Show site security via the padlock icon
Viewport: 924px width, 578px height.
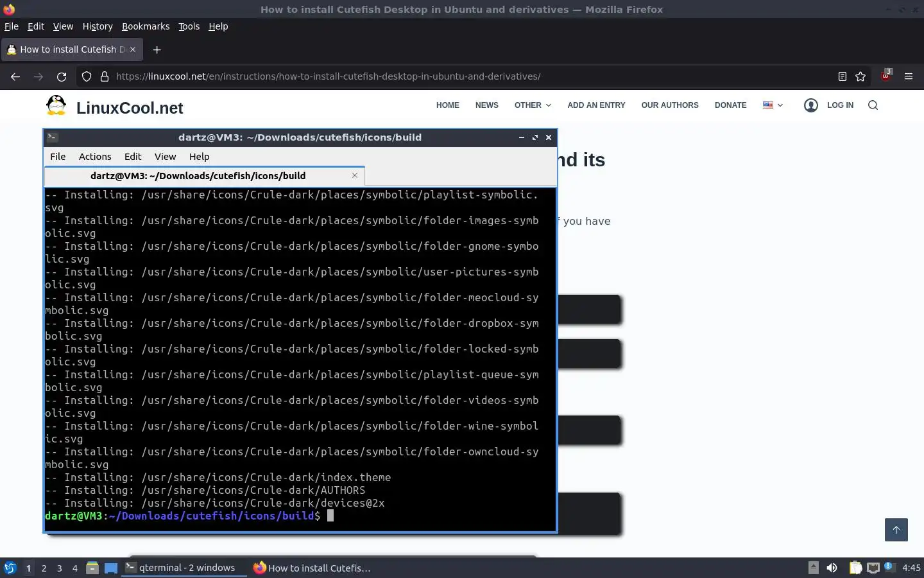pyautogui.click(x=105, y=76)
